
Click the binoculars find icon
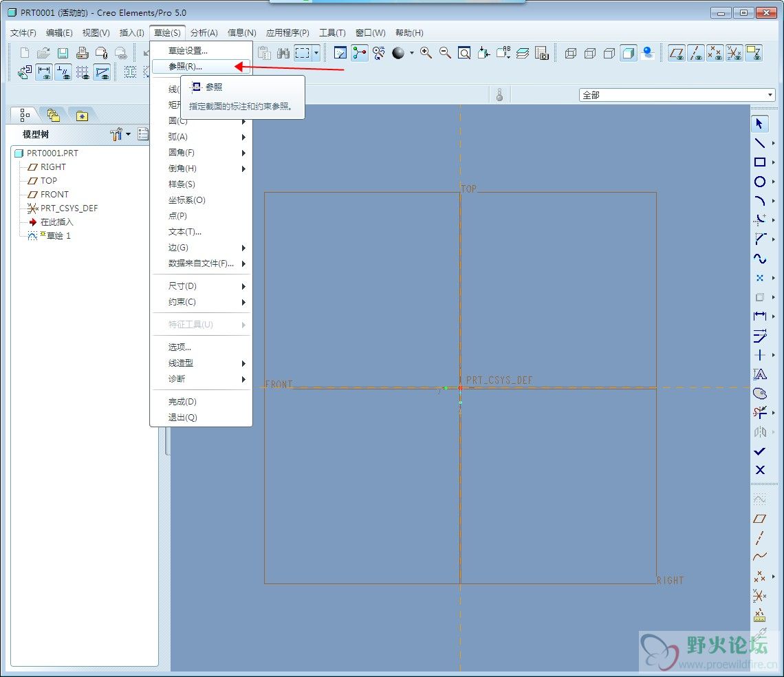click(283, 52)
